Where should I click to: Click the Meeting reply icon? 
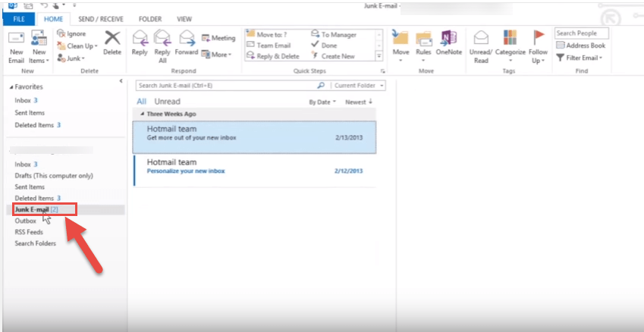[218, 38]
